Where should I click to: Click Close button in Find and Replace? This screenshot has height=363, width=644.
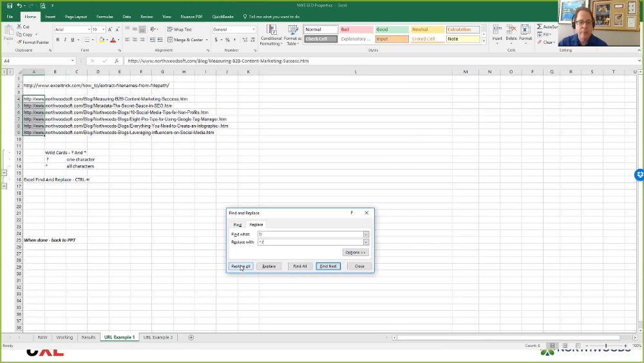(359, 266)
